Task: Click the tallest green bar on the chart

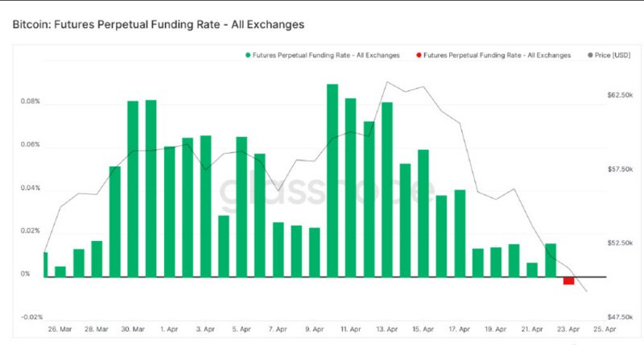Action: pos(332,180)
